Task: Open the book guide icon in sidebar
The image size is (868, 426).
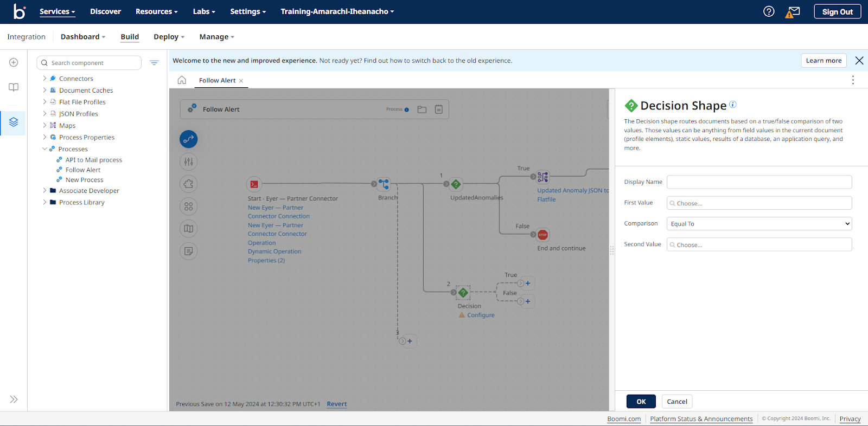Action: tap(14, 87)
